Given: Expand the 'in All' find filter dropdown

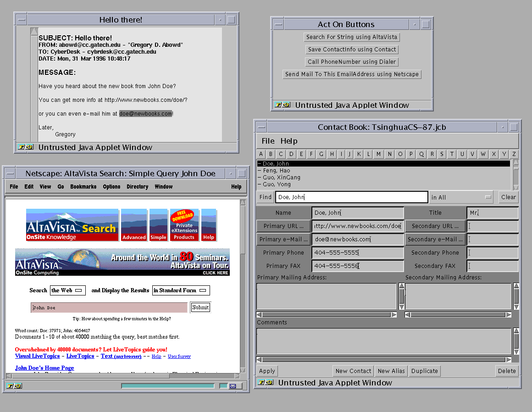Looking at the screenshot, I should point(461,197).
